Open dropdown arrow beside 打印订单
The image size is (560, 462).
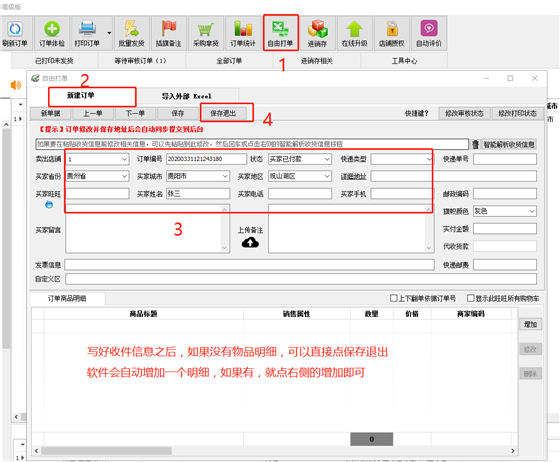click(109, 33)
